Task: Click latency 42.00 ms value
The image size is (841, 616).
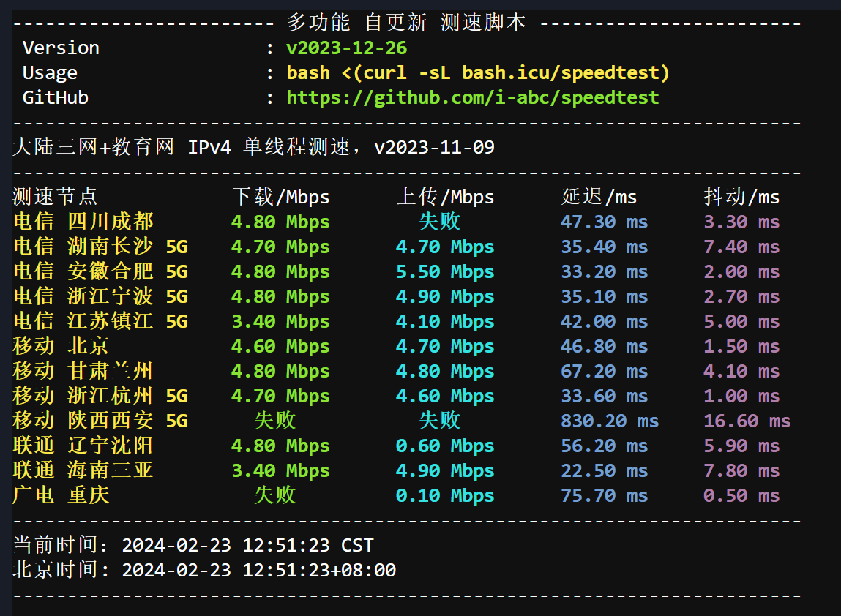Action: (605, 322)
